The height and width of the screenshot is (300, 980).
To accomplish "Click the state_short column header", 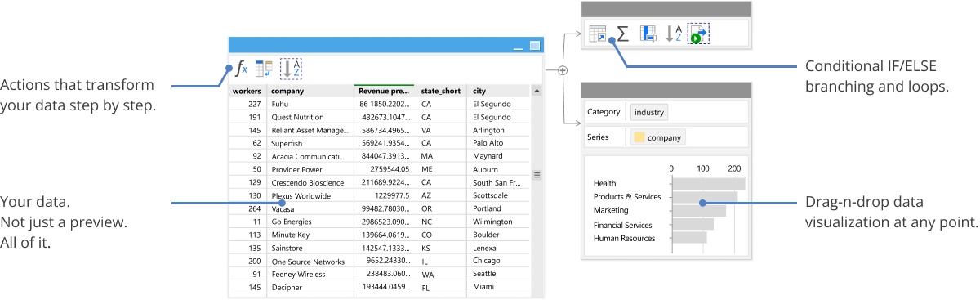I will click(x=441, y=91).
